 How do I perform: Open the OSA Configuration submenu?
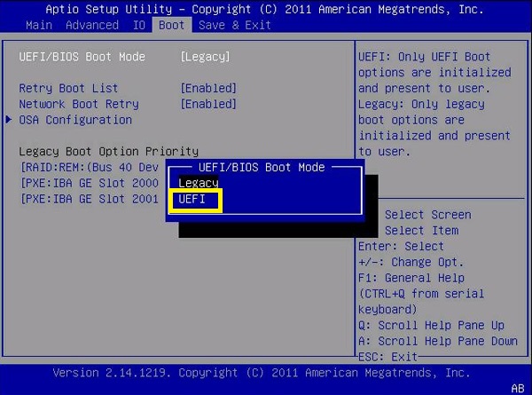(75, 120)
